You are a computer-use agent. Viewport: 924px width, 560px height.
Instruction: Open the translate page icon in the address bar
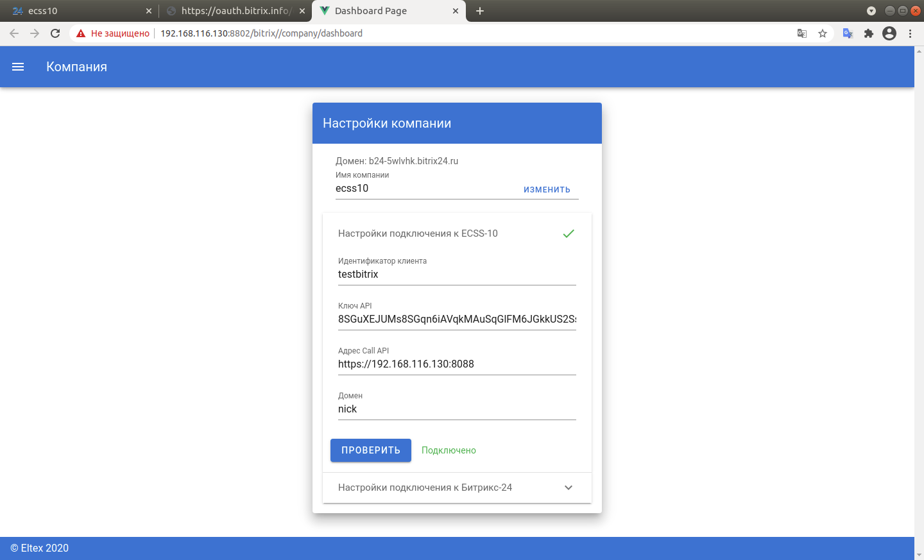[x=802, y=33]
